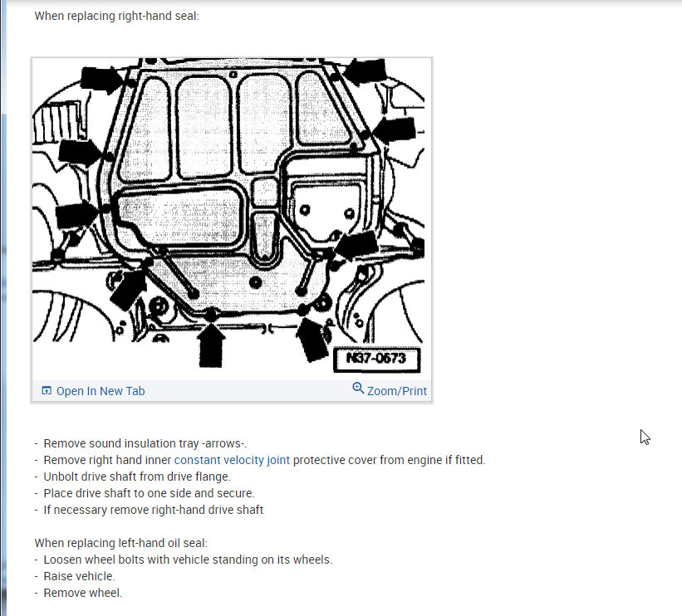Image resolution: width=682 pixels, height=616 pixels.
Task: Click the 'When replacing left-hand oil seal:' heading
Action: [121, 543]
